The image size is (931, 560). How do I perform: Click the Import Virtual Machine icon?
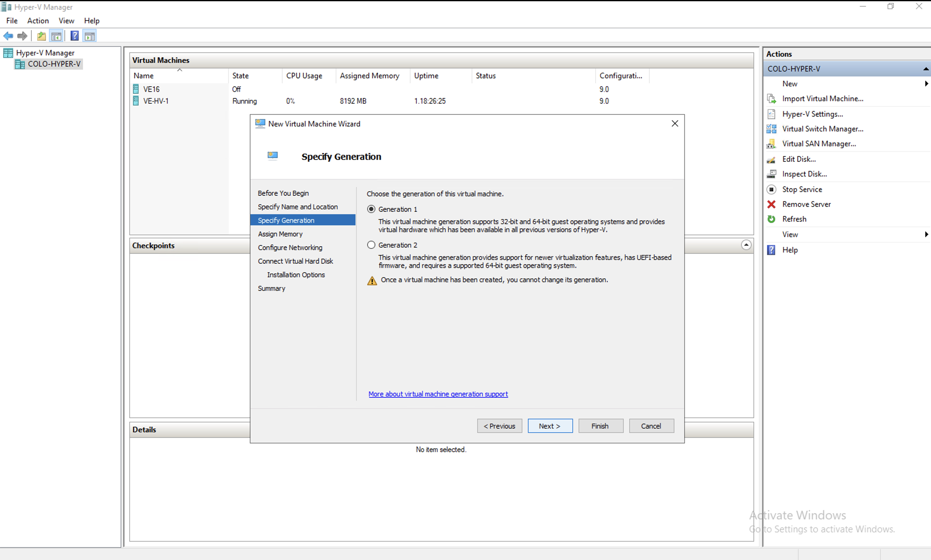pyautogui.click(x=772, y=99)
